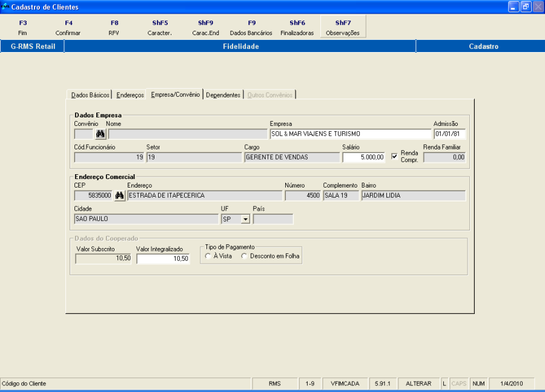Click the ShF6 Finalizadoras toolbar button
Image resolution: width=545 pixels, height=392 pixels.
(297, 28)
